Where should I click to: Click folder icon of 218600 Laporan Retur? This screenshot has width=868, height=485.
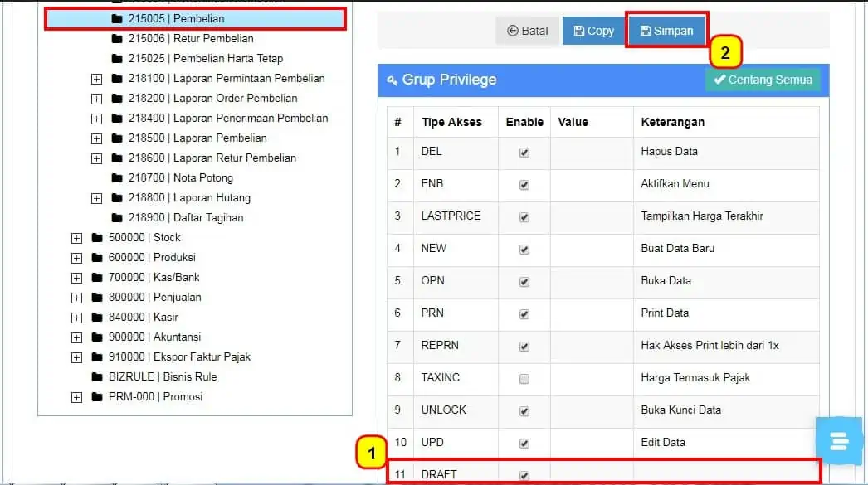click(x=117, y=158)
